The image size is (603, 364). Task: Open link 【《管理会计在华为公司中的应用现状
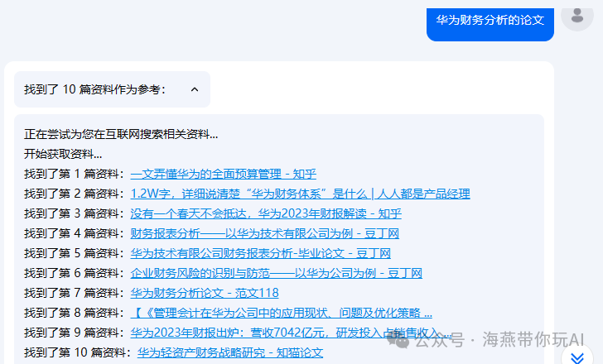point(281,314)
